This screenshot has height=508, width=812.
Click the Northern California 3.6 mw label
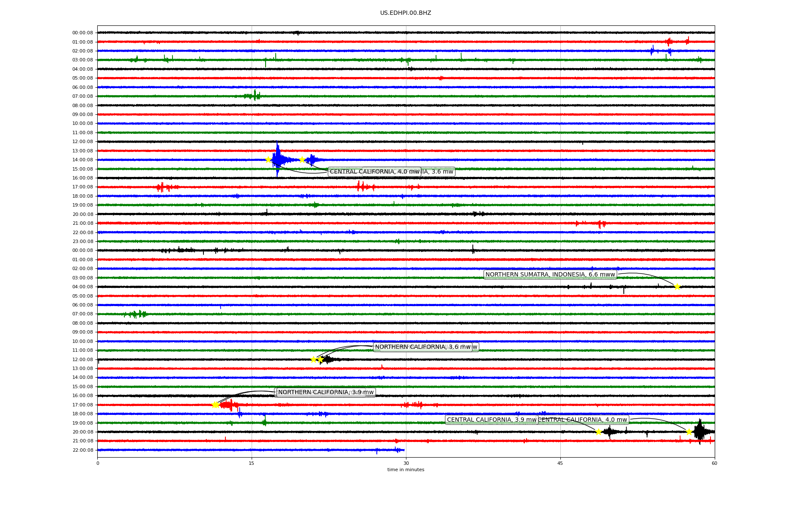click(x=423, y=347)
